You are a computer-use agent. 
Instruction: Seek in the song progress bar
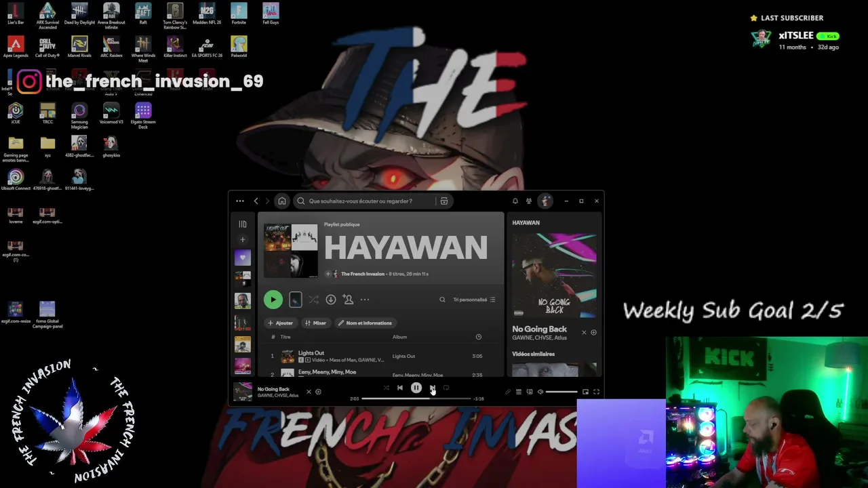click(x=416, y=399)
